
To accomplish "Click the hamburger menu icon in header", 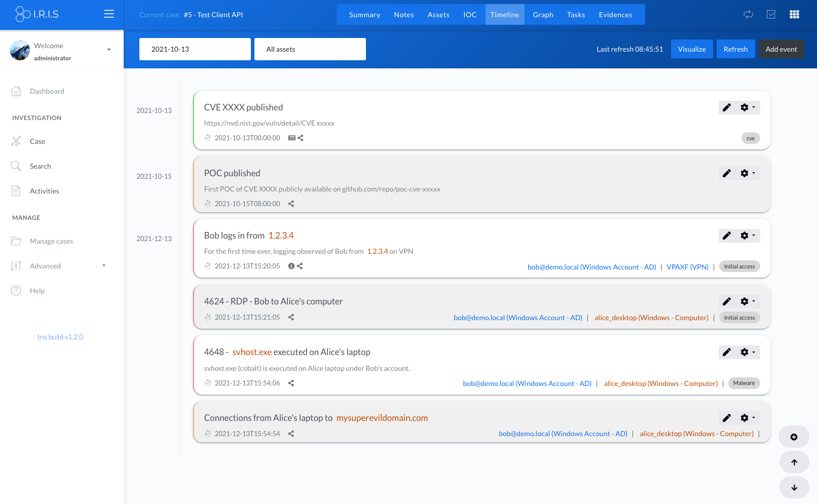I will (x=108, y=14).
